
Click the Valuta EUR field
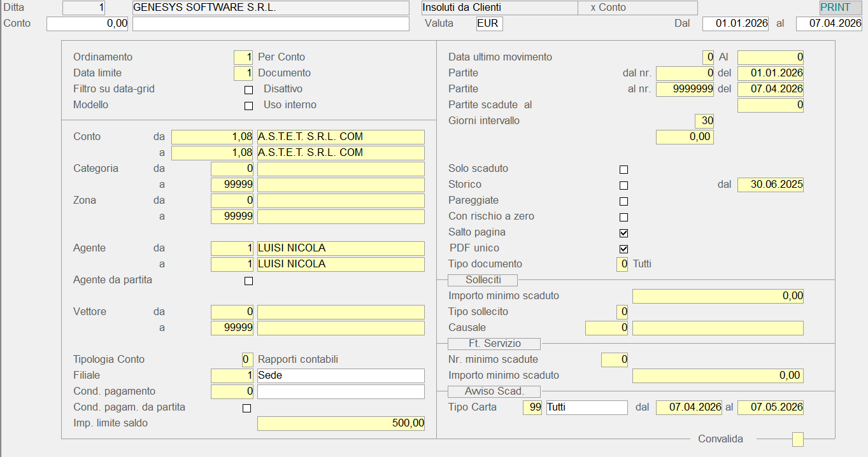point(489,24)
